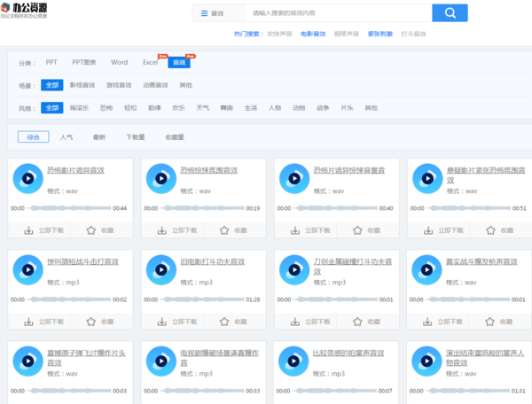The width and height of the screenshot is (532, 404).
Task: Download the 真实战斗爆发枪声音效 file
Action: (x=442, y=322)
